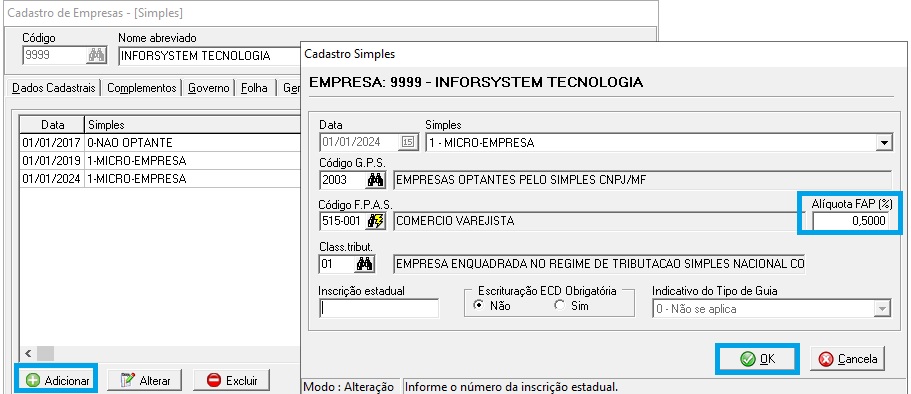Switch to the Complementos tab
Screen dimensions: 911x394
click(141, 88)
